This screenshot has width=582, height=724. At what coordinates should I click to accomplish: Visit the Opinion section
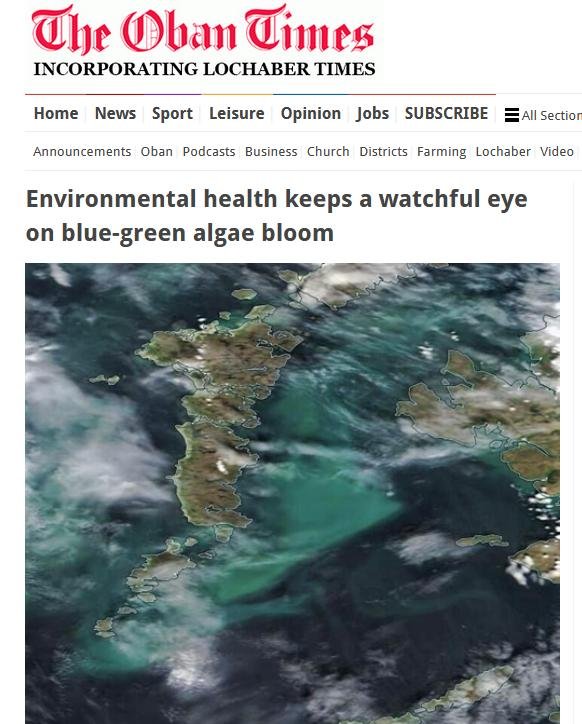311,114
